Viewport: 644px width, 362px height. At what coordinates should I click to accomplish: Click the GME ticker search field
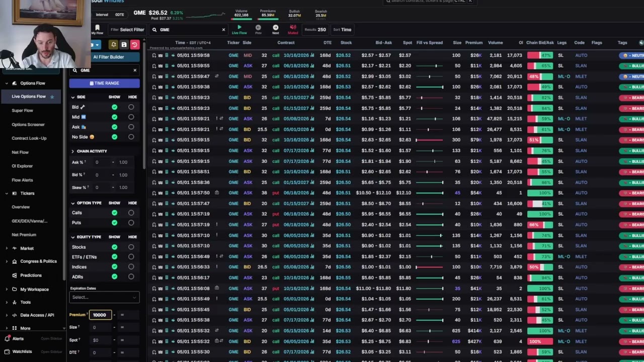[x=189, y=30]
